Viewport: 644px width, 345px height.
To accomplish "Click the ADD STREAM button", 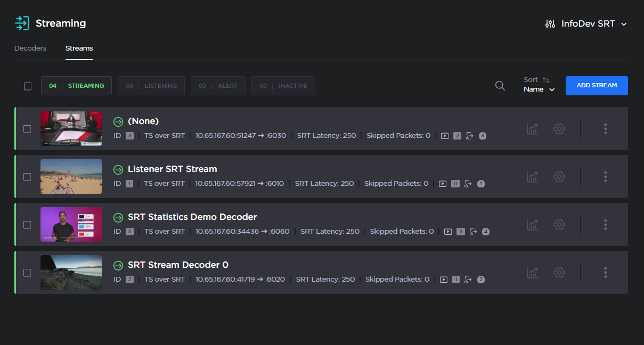I will pyautogui.click(x=597, y=85).
